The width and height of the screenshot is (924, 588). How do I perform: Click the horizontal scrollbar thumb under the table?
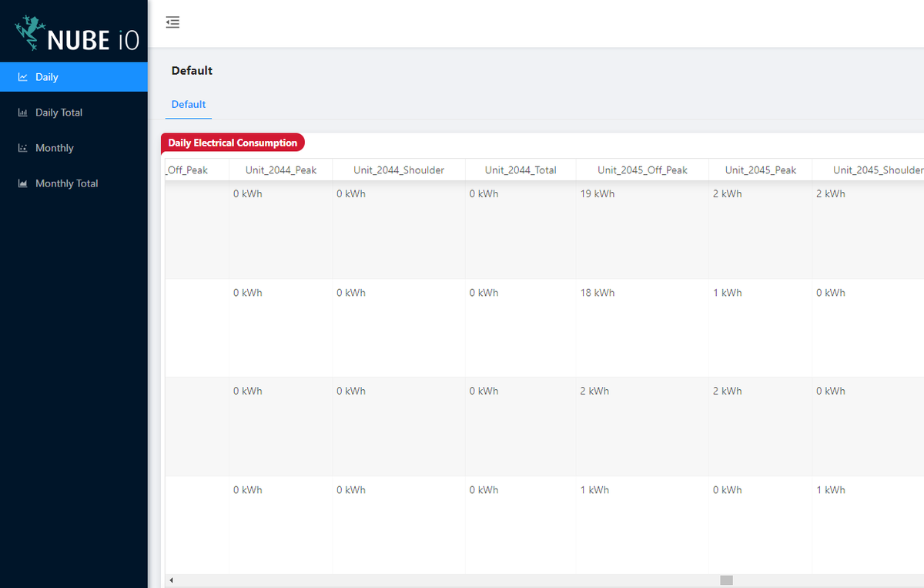pyautogui.click(x=726, y=580)
